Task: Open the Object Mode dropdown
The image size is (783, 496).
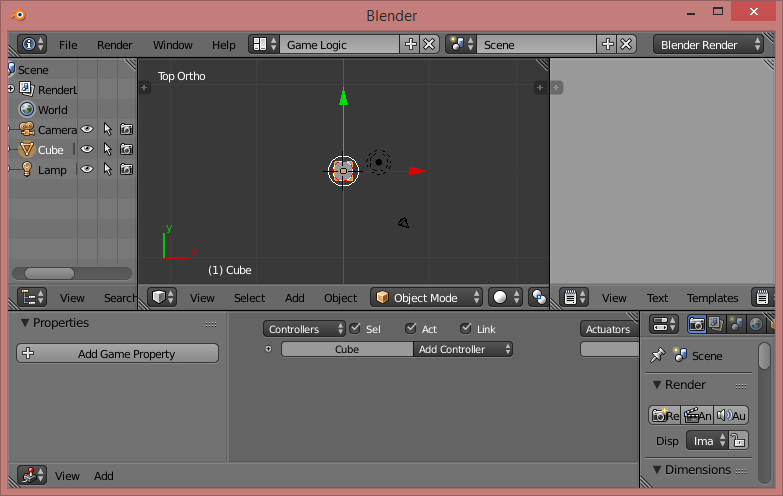Action: (426, 298)
